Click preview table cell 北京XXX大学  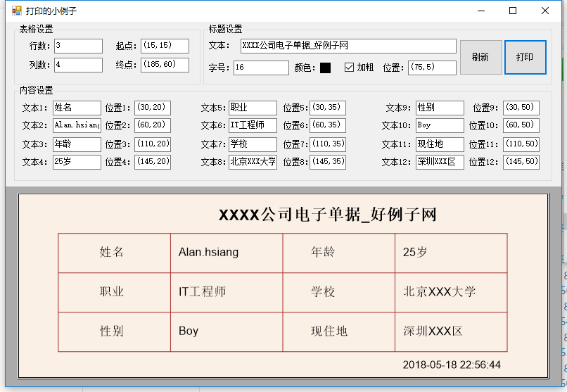452,292
